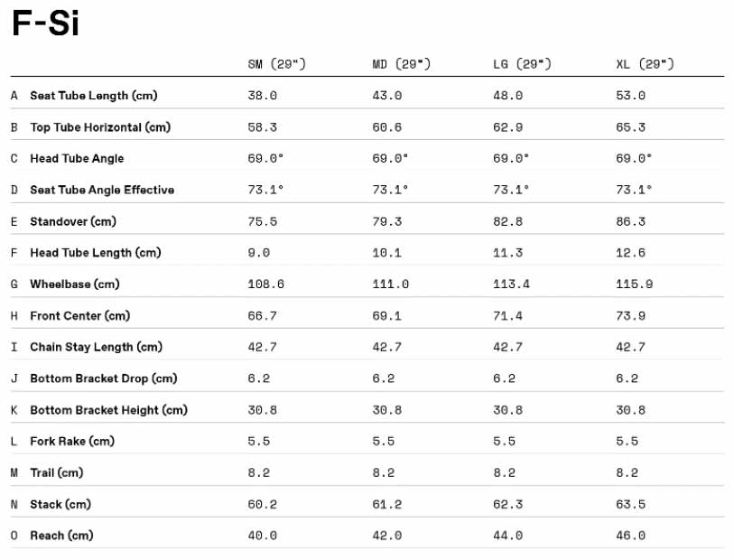
Task: Click the Top Tube Horizontal (cm) label
Action: [100, 127]
